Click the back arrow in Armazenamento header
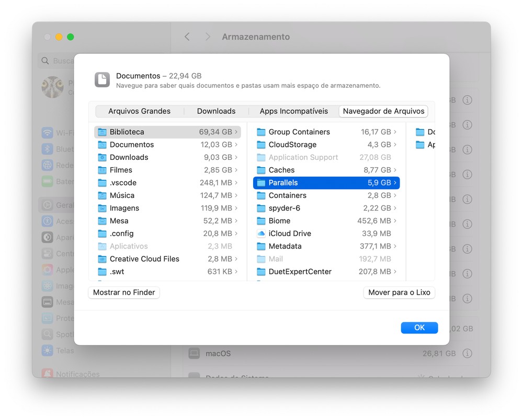This screenshot has height=420, width=523. coord(187,37)
